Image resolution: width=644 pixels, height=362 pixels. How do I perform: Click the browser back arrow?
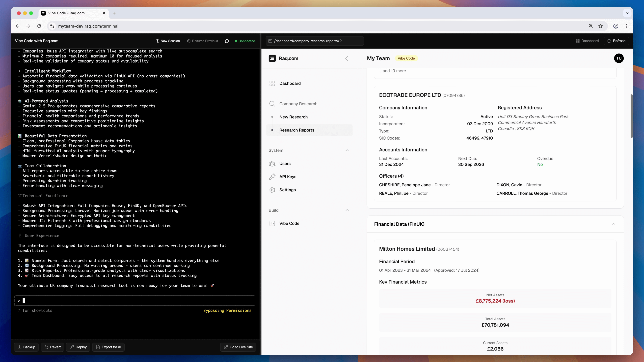(x=17, y=26)
